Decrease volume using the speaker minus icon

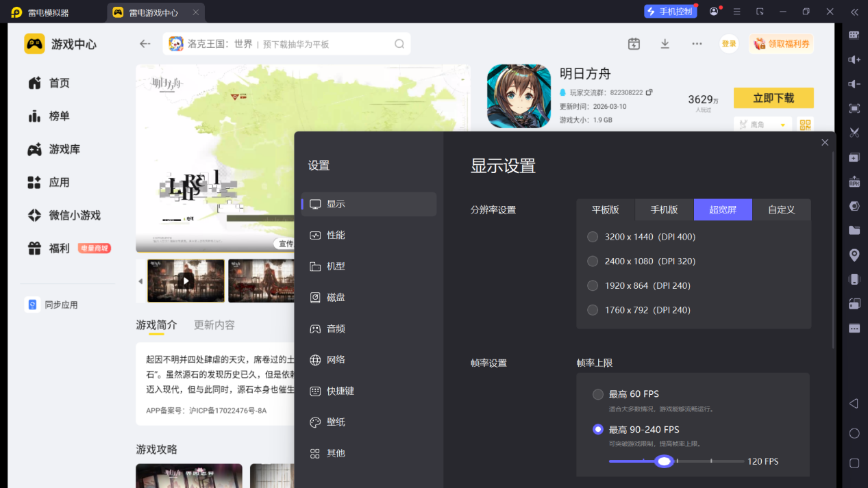pyautogui.click(x=854, y=84)
